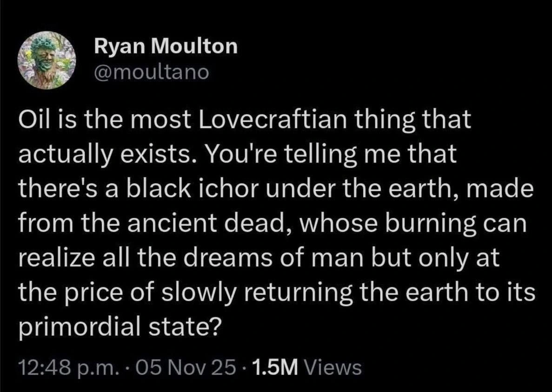Click the 1.5M view count number

273,368
